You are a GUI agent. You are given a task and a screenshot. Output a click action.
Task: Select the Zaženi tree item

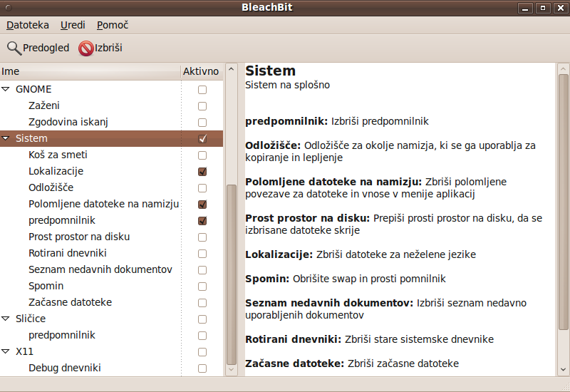coord(44,105)
